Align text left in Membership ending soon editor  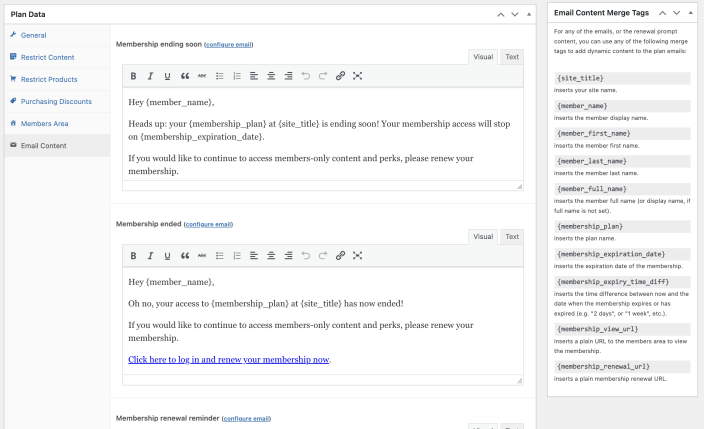[254, 76]
